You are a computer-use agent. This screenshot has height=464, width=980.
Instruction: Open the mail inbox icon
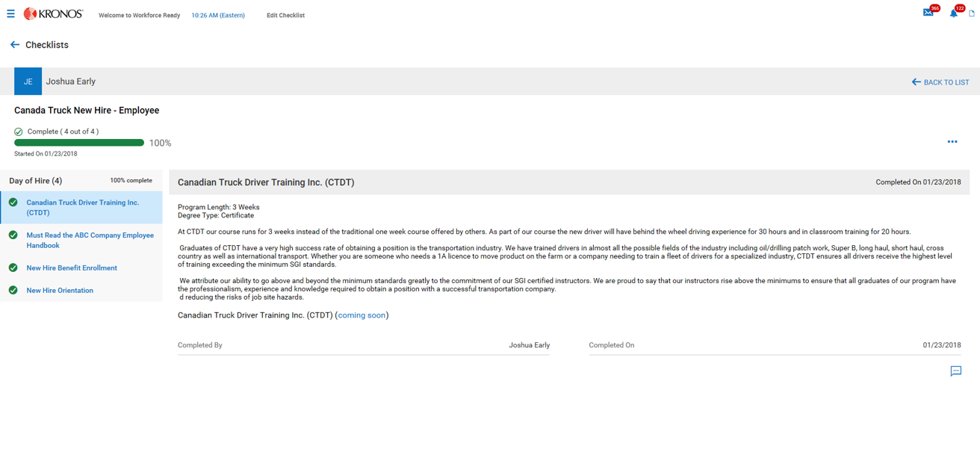tap(928, 12)
